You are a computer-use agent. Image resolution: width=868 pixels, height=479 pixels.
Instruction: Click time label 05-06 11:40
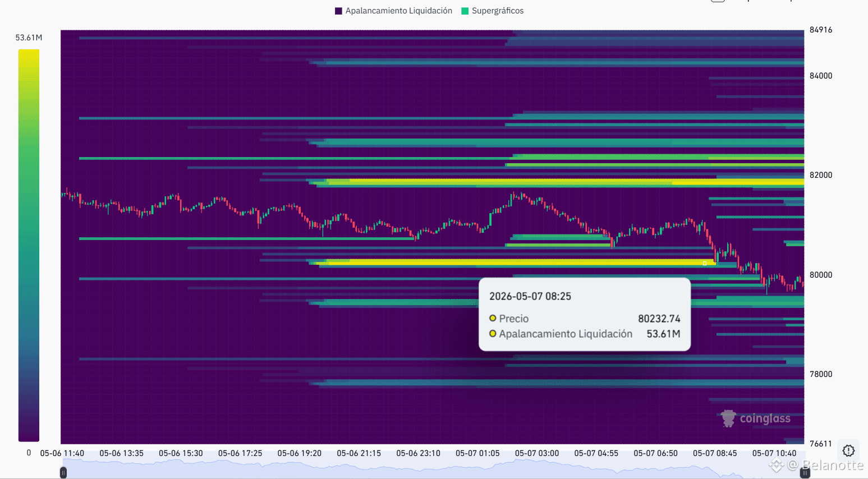62,453
